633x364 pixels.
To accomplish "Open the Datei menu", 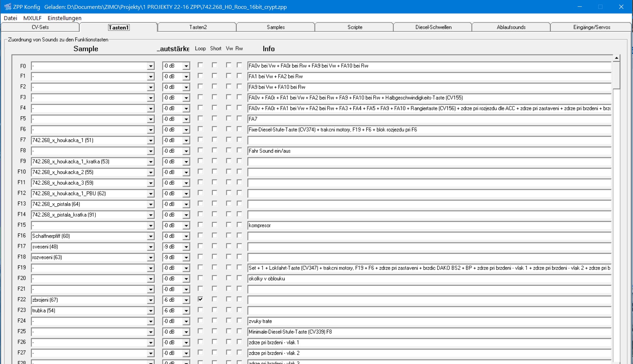I will (10, 18).
